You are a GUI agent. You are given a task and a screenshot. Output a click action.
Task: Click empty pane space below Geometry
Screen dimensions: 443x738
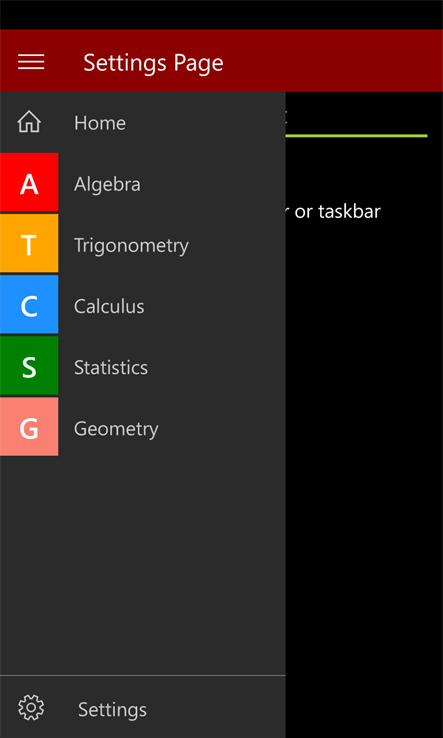coord(143,565)
